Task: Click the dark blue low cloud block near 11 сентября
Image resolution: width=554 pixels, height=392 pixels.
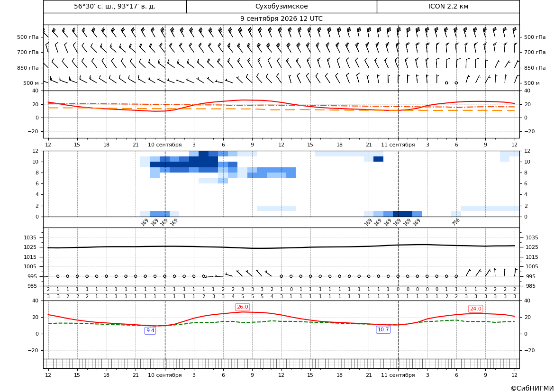Action: pos(402,214)
